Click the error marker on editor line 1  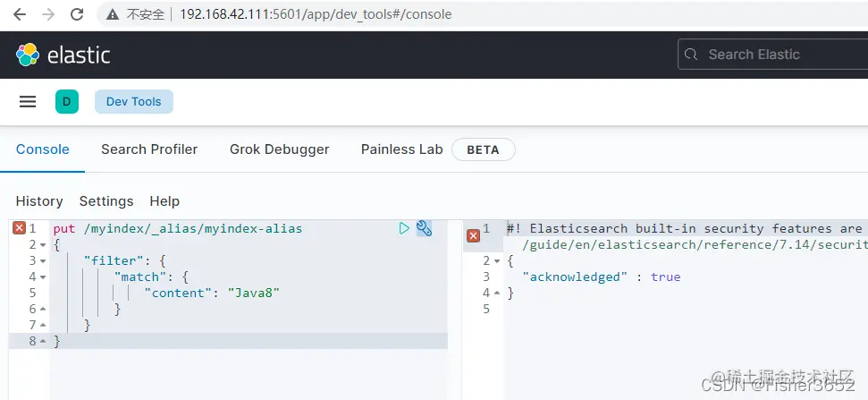[20, 228]
